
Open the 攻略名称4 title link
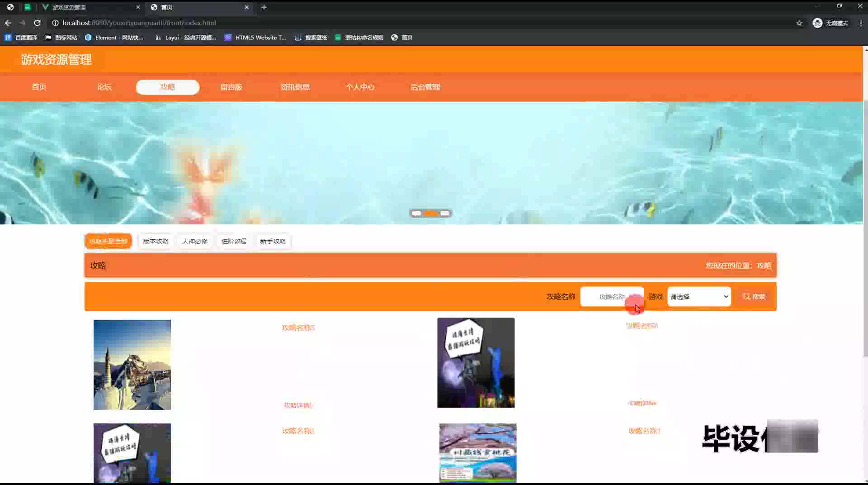click(x=642, y=325)
